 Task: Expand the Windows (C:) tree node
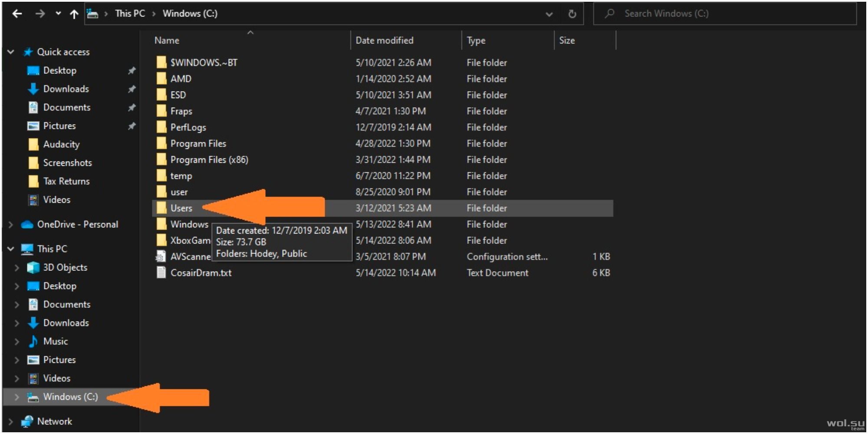pyautogui.click(x=16, y=397)
